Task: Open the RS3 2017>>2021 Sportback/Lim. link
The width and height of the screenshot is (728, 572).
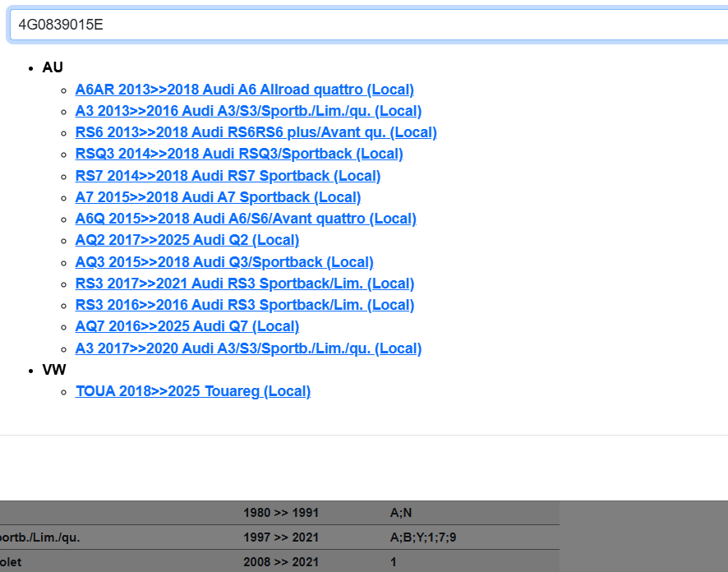Action: point(244,284)
